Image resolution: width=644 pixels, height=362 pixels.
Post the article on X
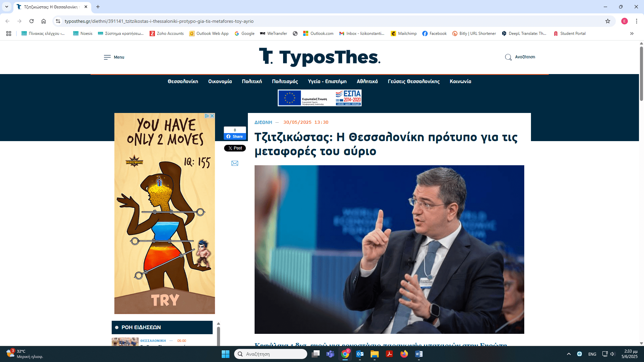235,148
